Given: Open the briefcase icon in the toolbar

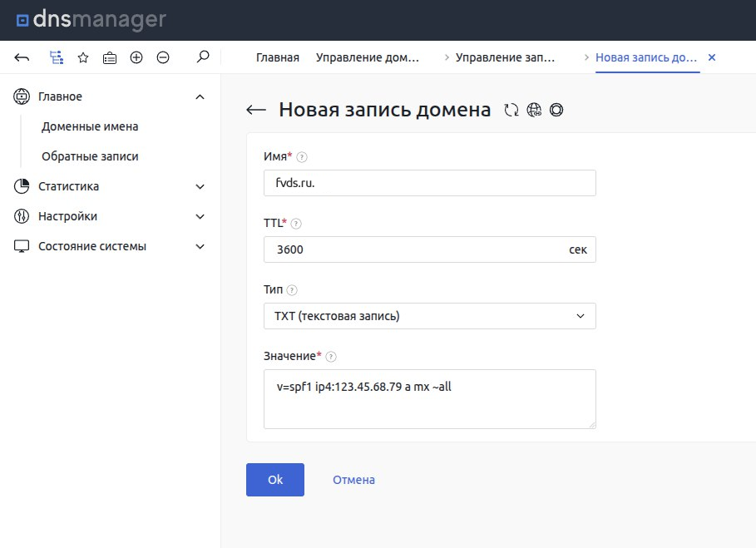Looking at the screenshot, I should (110, 58).
